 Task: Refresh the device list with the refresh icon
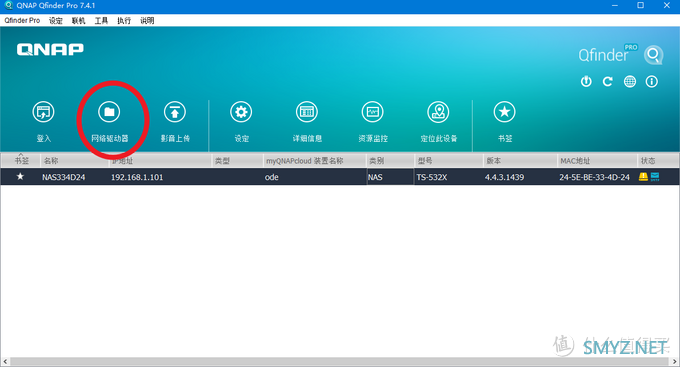pyautogui.click(x=608, y=81)
